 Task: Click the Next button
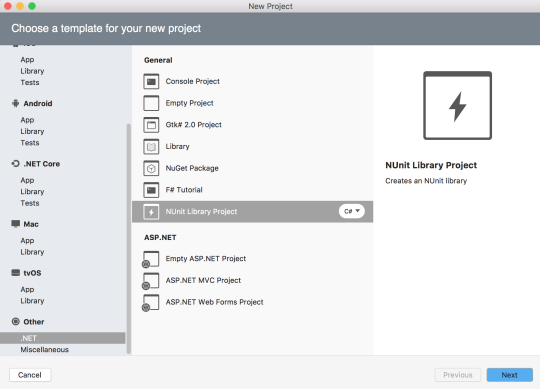509,375
